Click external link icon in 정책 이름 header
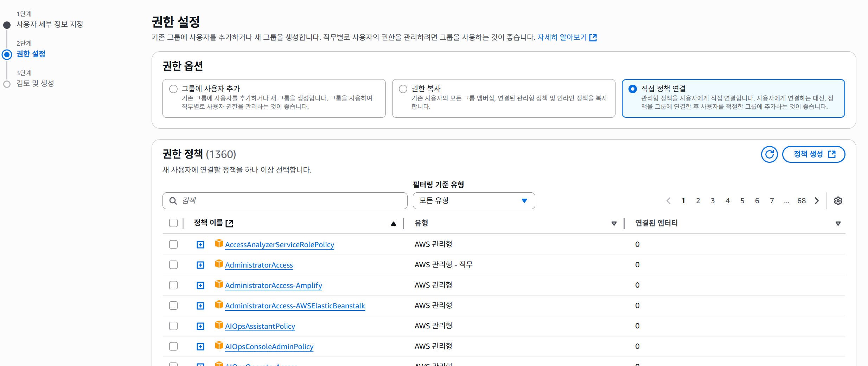 click(229, 223)
